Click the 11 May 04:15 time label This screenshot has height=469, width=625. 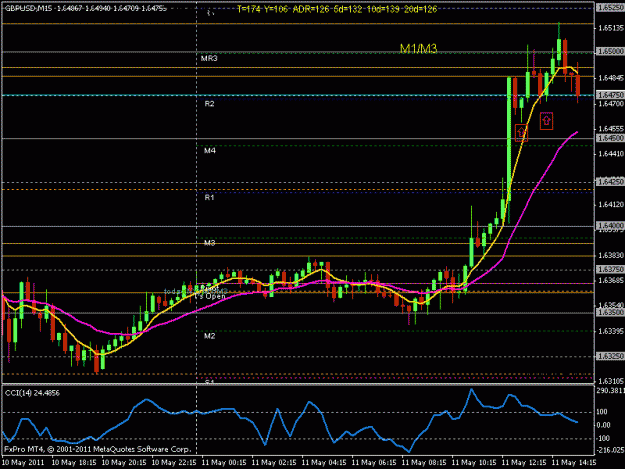pyautogui.click(x=324, y=463)
